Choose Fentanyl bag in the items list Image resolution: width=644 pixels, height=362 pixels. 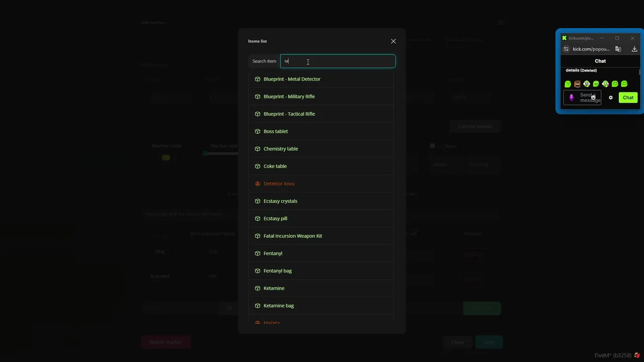click(x=321, y=271)
